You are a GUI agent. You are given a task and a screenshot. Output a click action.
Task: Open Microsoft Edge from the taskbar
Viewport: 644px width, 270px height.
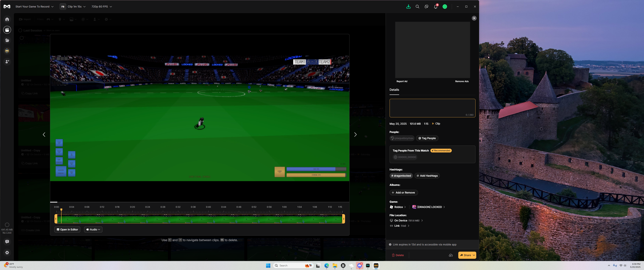tap(326, 265)
